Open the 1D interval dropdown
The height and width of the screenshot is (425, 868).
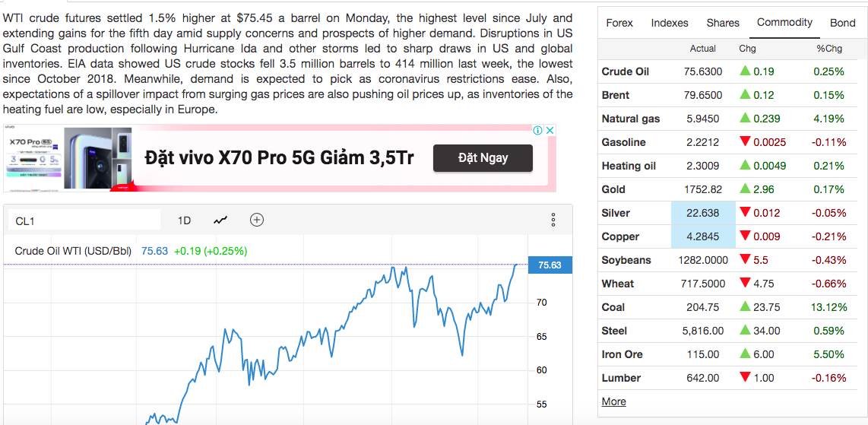pos(184,220)
